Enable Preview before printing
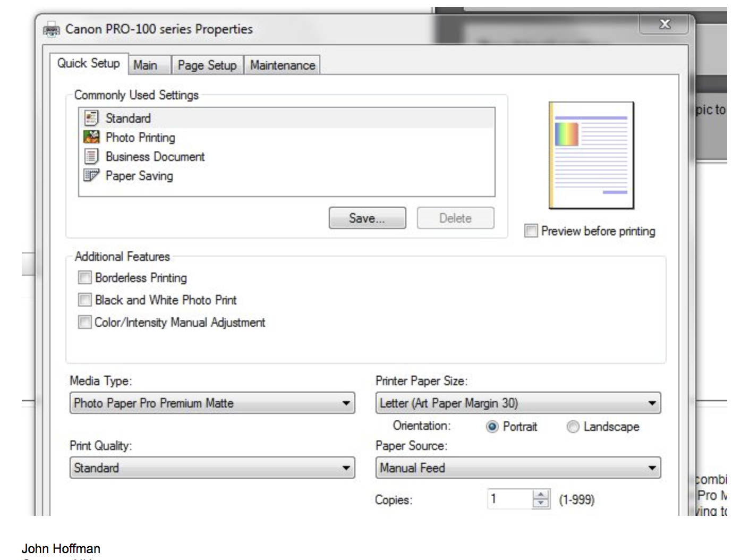Image resolution: width=732 pixels, height=560 pixels. coord(531,231)
